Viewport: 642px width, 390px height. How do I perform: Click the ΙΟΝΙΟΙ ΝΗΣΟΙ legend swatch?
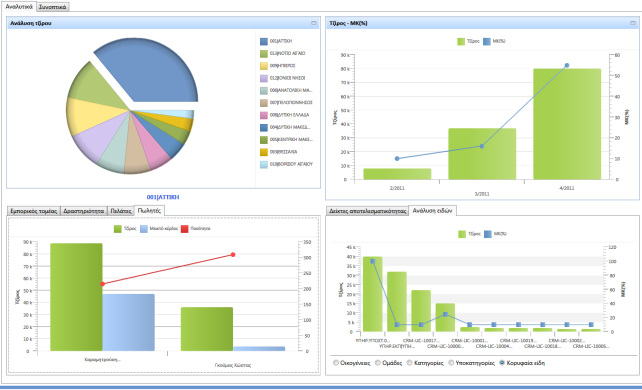click(x=264, y=78)
